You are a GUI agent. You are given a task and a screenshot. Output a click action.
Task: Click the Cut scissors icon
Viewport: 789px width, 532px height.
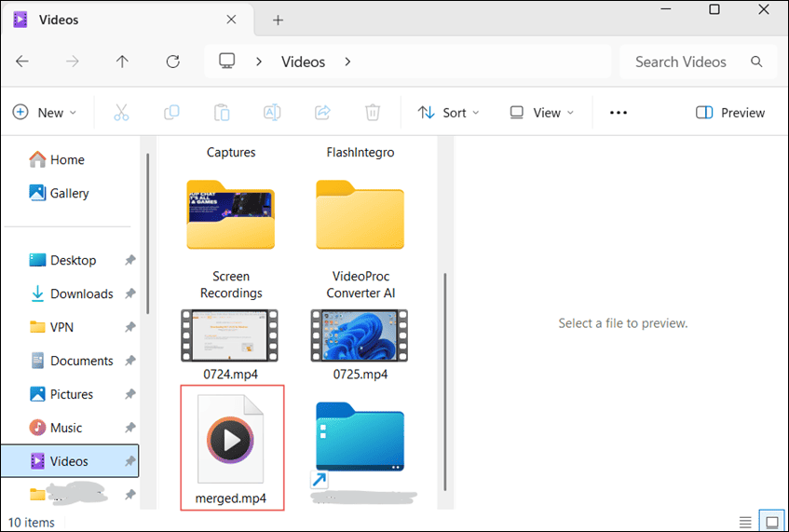click(121, 112)
